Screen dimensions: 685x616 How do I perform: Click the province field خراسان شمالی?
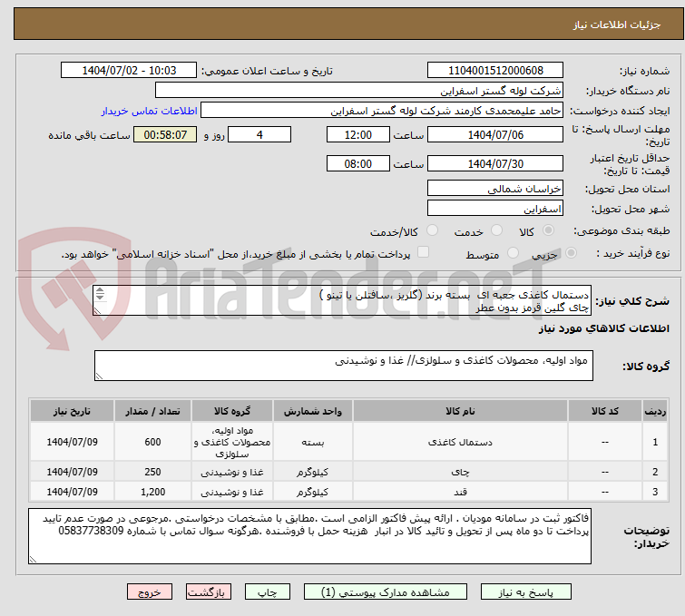(495, 189)
